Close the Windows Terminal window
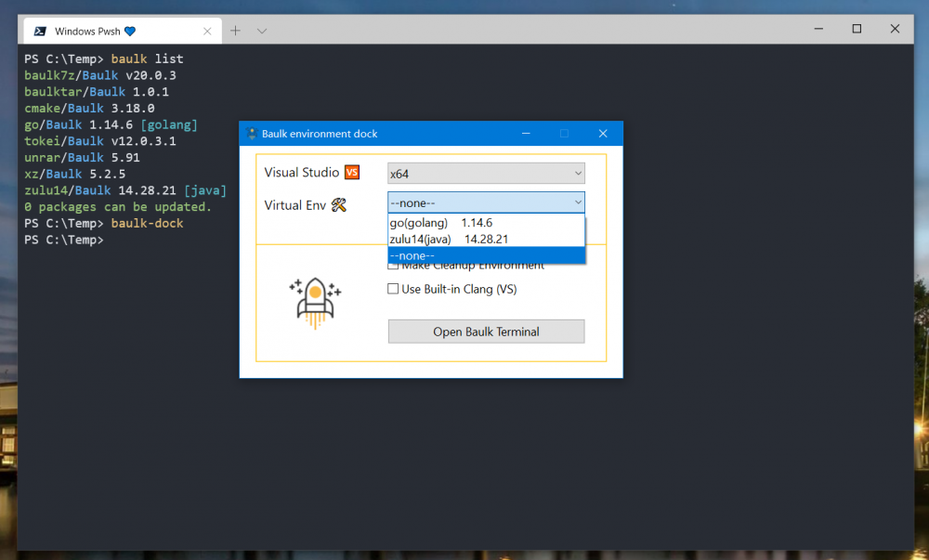The width and height of the screenshot is (929, 560). pos(896,29)
